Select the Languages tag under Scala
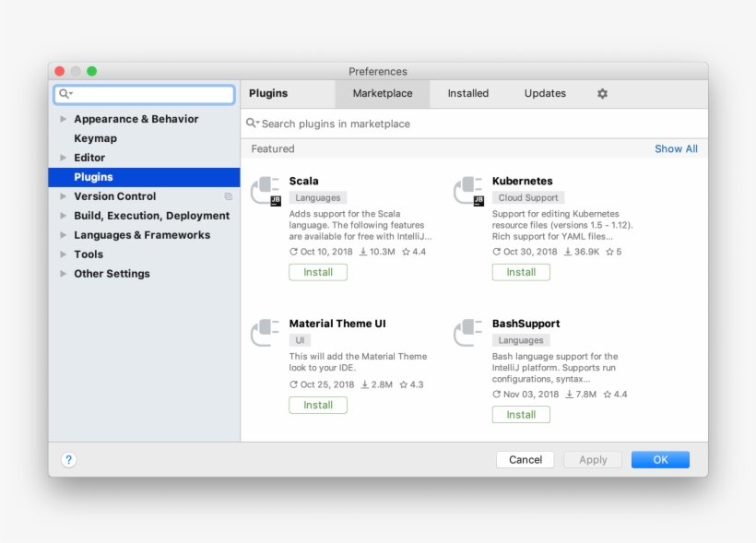This screenshot has height=543, width=756. pos(317,197)
